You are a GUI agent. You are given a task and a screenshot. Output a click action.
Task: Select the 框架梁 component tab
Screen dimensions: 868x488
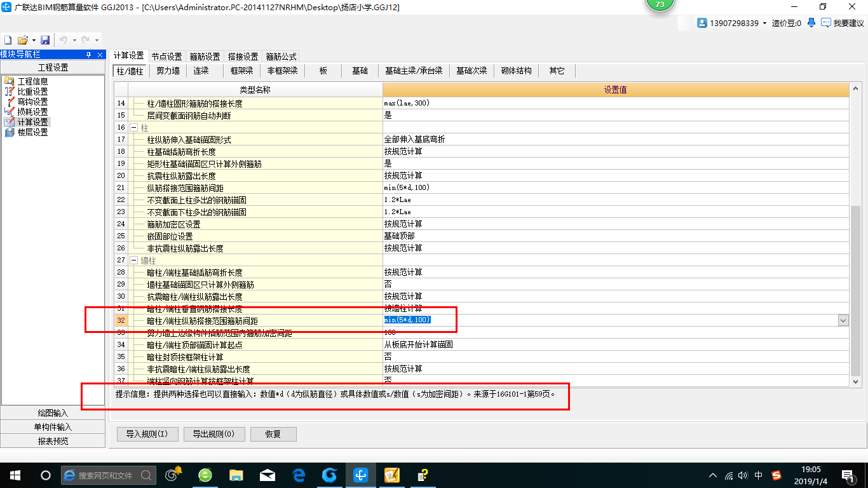[x=242, y=71]
